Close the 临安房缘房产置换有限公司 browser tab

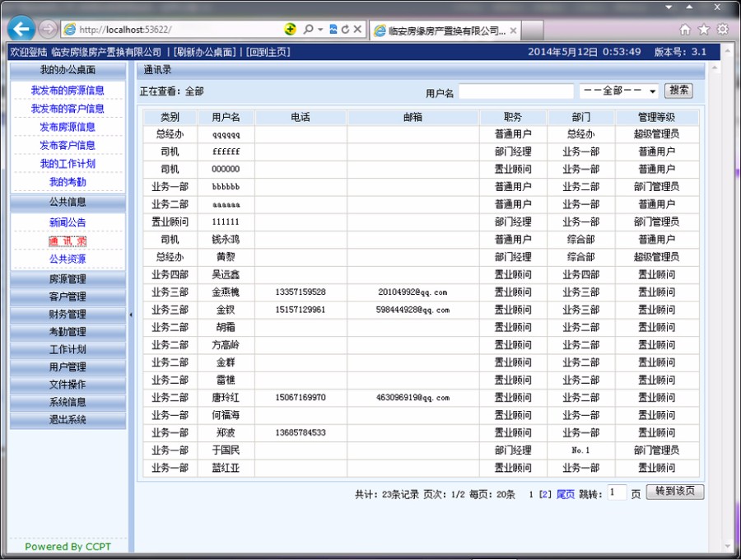coord(513,30)
